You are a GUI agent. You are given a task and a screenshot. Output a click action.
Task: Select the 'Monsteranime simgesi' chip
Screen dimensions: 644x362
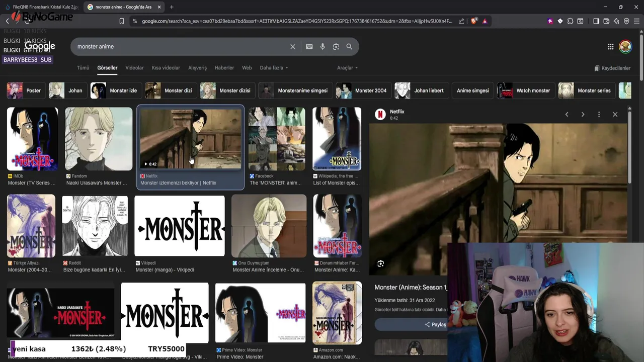[x=295, y=90]
